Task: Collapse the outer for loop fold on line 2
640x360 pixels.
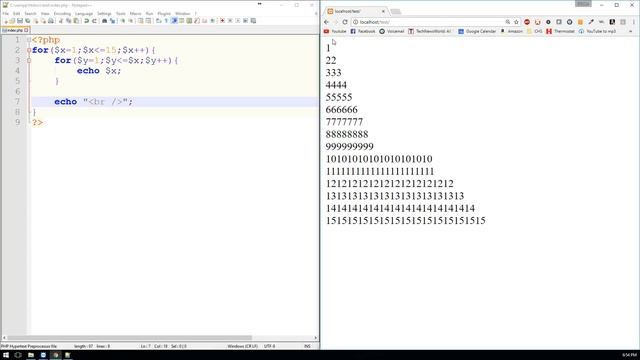Action: click(29, 50)
